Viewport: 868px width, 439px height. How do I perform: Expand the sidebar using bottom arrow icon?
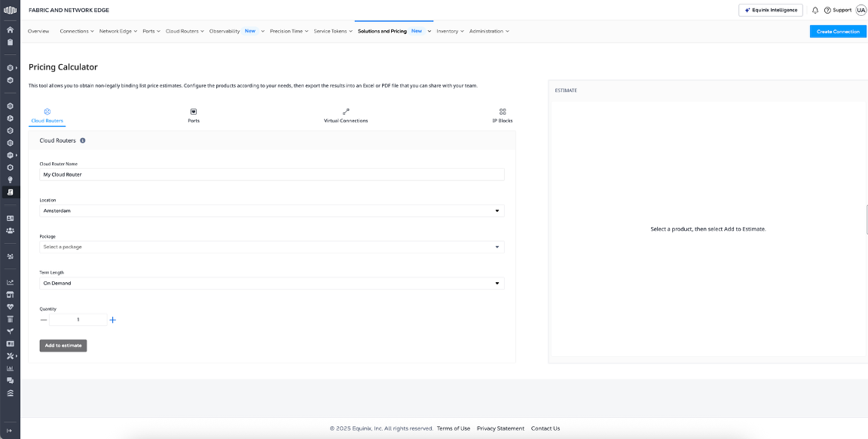[x=10, y=431]
